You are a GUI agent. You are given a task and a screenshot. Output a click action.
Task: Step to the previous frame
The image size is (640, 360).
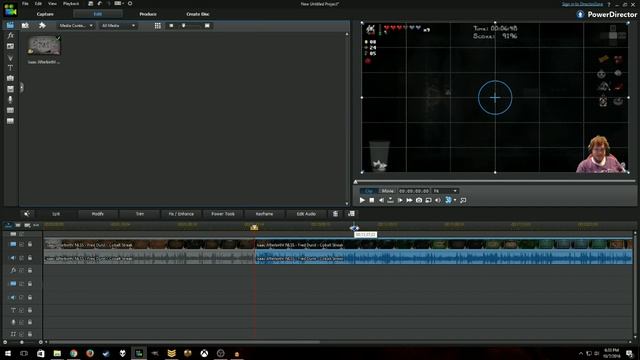click(x=381, y=200)
